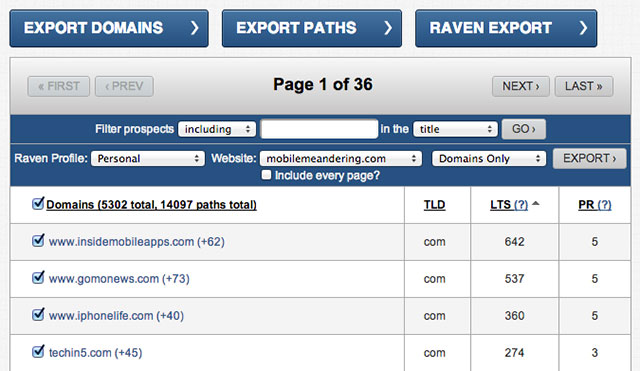Viewport: 640px width, 371px height.
Task: Focus the filter prospects text field
Action: [319, 129]
